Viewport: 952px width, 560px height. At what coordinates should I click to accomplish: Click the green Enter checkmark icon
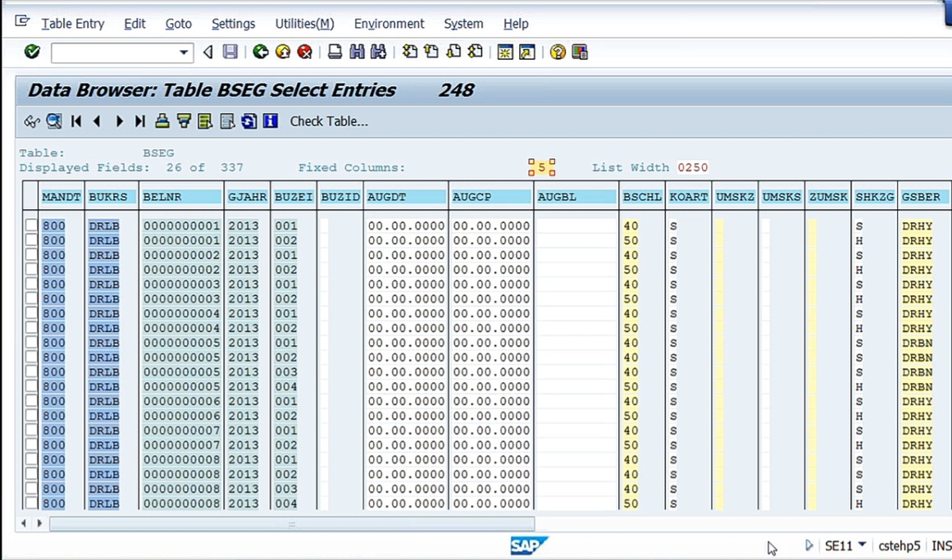(32, 52)
